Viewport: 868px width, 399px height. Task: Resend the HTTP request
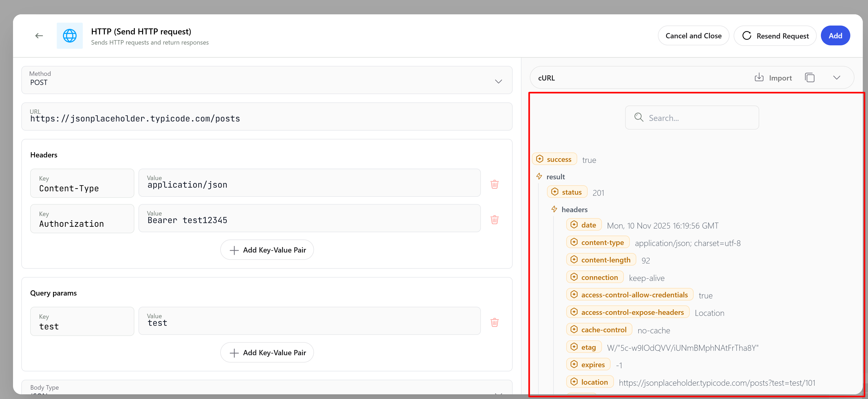tap(775, 35)
